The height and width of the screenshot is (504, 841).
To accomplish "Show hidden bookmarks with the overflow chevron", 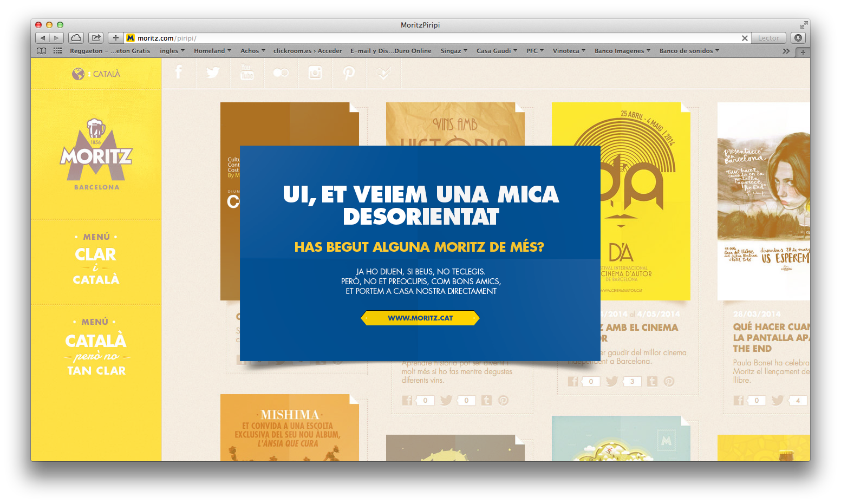I will tap(786, 51).
